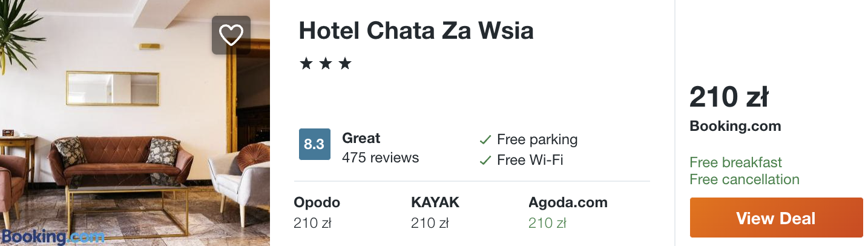The width and height of the screenshot is (868, 246).
Task: Select the Agoda.com 210 zł offer
Action: [x=567, y=213]
